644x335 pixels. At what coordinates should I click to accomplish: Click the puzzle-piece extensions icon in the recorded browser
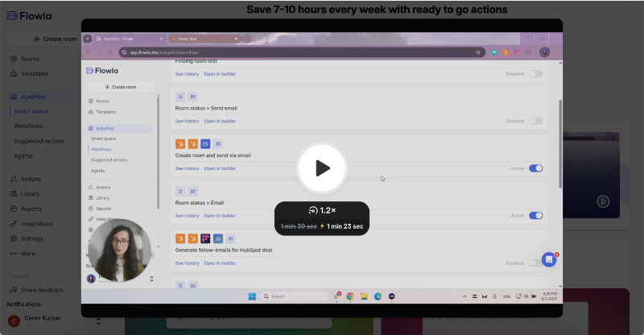coord(528,52)
